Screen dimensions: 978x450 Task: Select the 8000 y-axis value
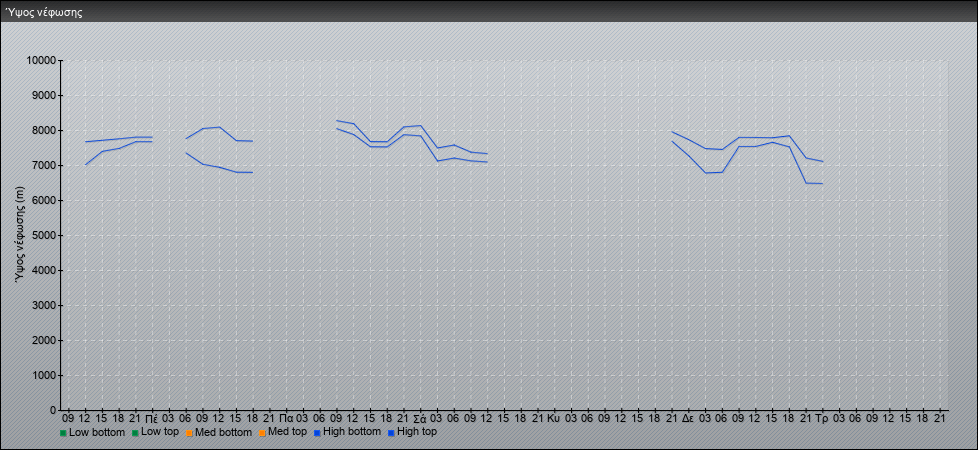tap(44, 130)
